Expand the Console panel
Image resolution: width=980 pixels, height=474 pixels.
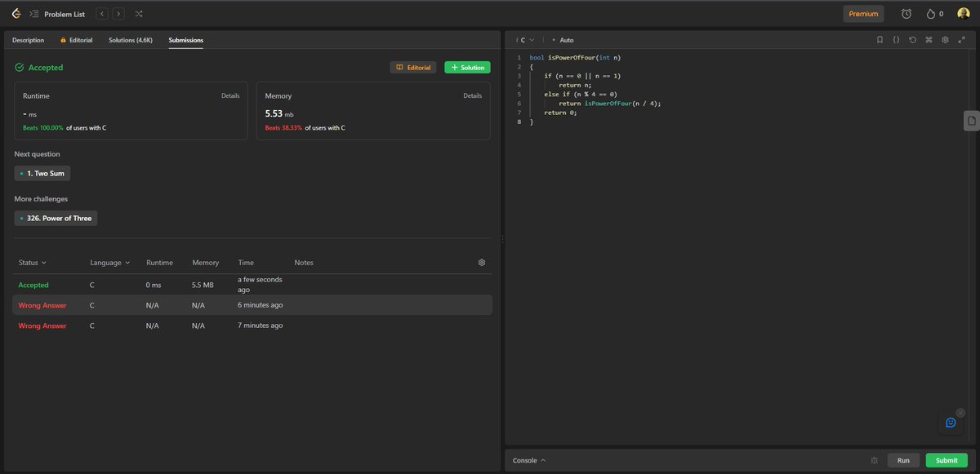click(x=527, y=460)
